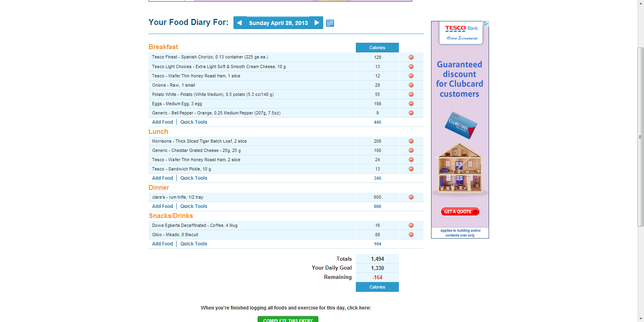Screen dimensions: 644x322
Task: Open Quick Tools under Snacks/Drinks
Action: pos(194,244)
